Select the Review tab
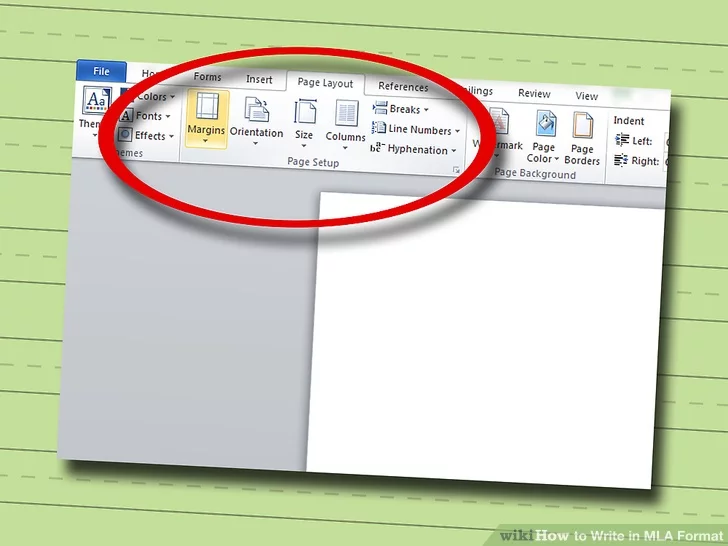728x546 pixels. pyautogui.click(x=534, y=94)
